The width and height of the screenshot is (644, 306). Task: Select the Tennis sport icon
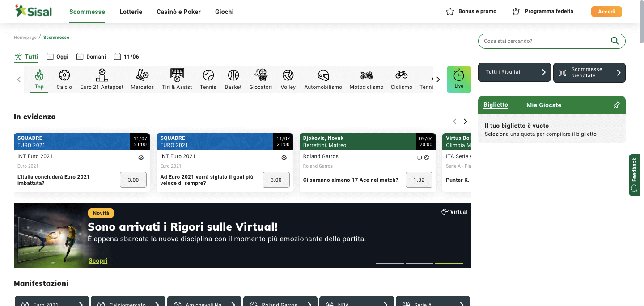tap(208, 80)
